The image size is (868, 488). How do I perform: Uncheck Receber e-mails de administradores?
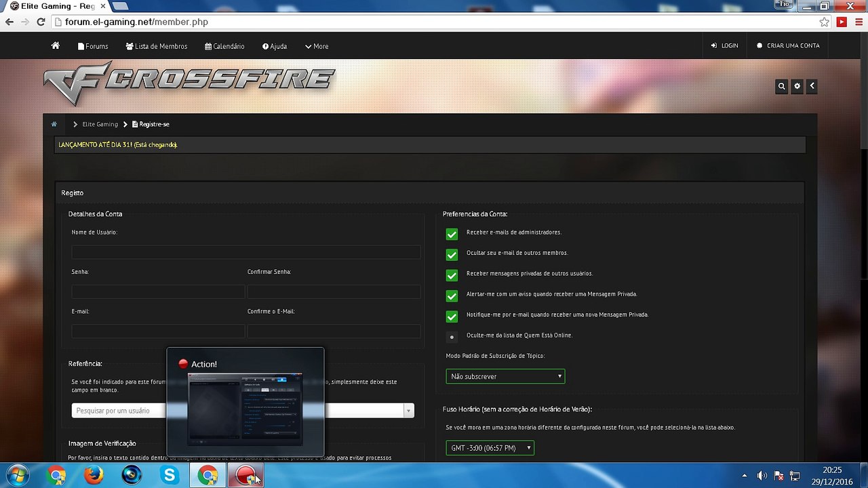(x=452, y=234)
